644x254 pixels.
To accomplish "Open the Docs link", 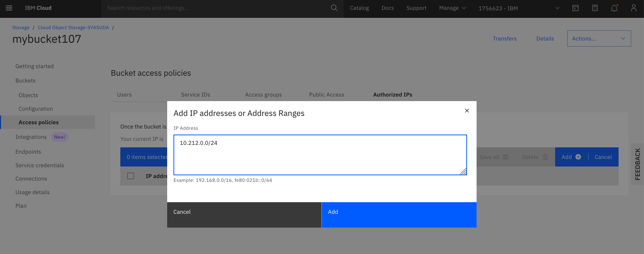I will (387, 8).
